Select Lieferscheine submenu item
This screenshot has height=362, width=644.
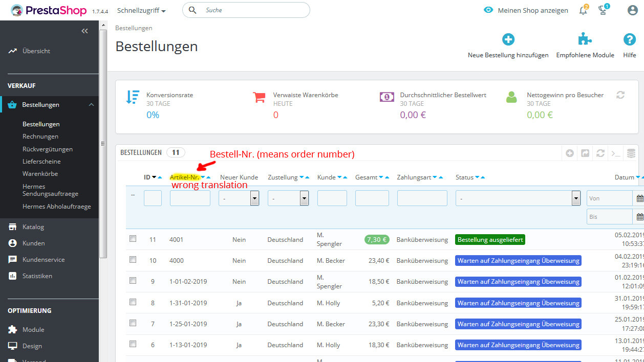(x=41, y=162)
